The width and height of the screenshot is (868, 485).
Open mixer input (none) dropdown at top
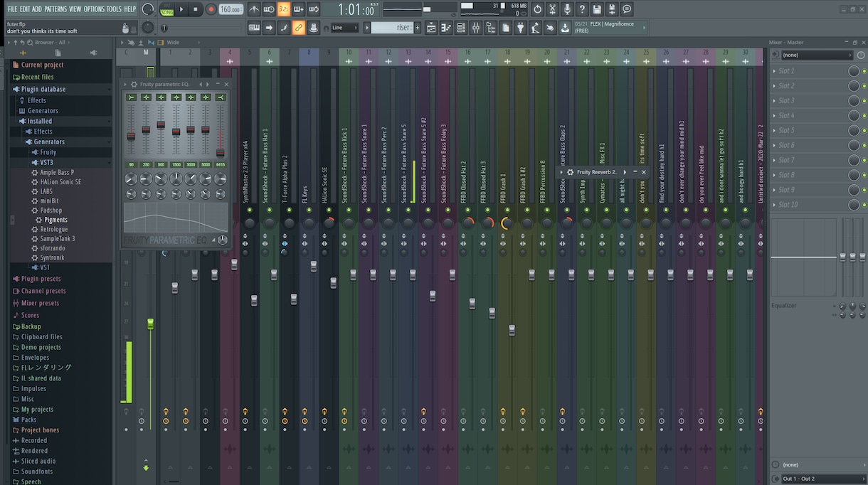(817, 55)
